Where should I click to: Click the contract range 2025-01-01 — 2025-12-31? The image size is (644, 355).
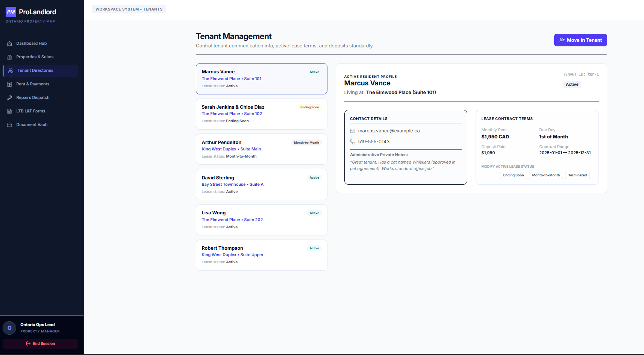[x=565, y=153]
